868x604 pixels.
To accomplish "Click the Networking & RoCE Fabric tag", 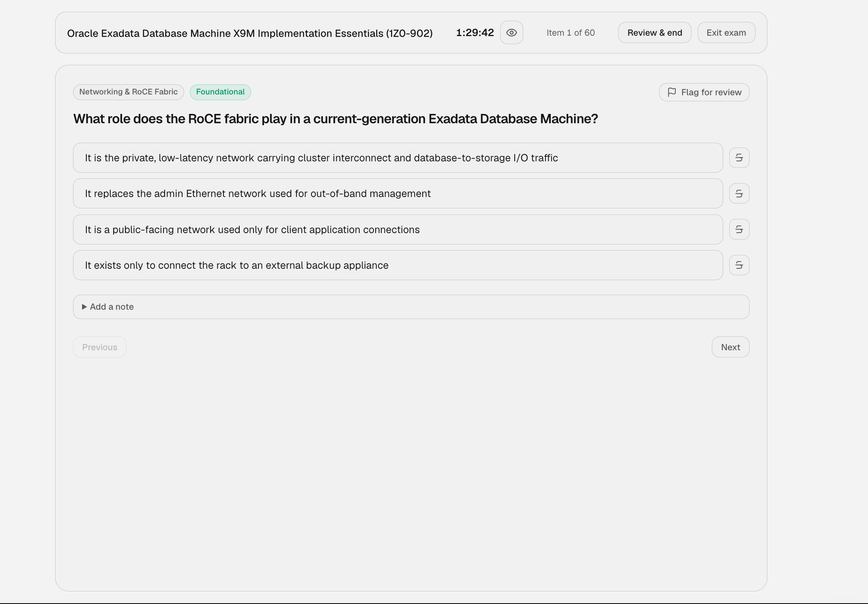I will [129, 92].
